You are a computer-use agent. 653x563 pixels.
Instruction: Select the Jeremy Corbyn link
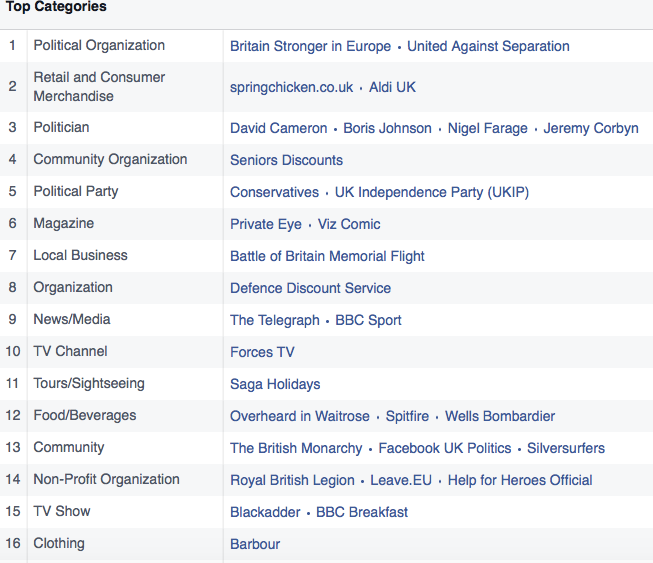[591, 129]
